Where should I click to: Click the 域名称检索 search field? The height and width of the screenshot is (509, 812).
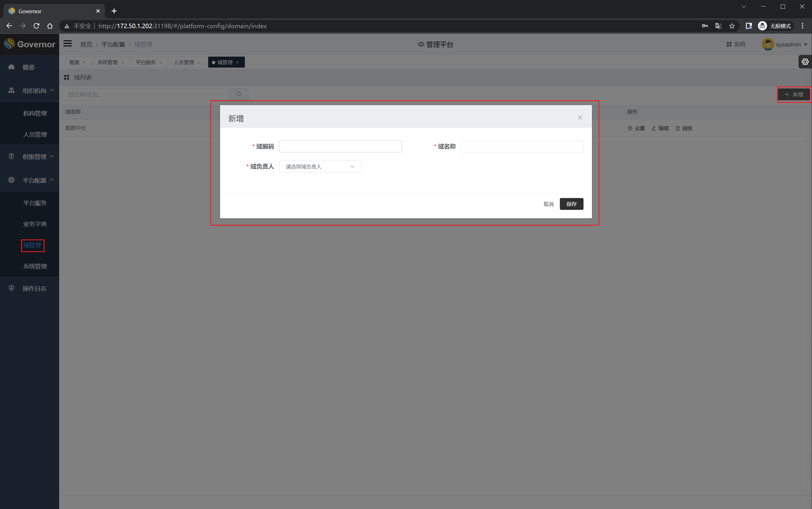click(145, 94)
